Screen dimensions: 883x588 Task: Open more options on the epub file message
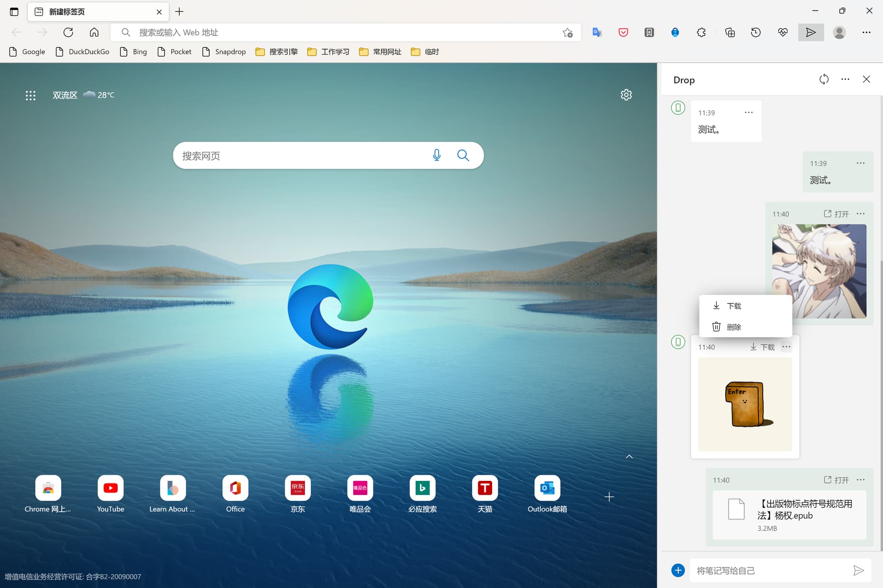click(x=860, y=480)
